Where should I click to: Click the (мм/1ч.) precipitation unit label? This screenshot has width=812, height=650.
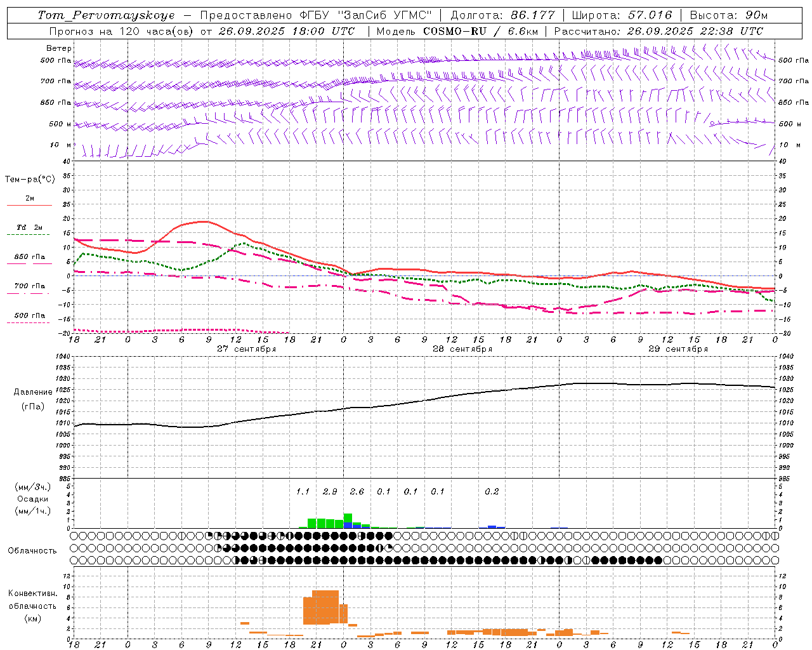[x=33, y=511]
